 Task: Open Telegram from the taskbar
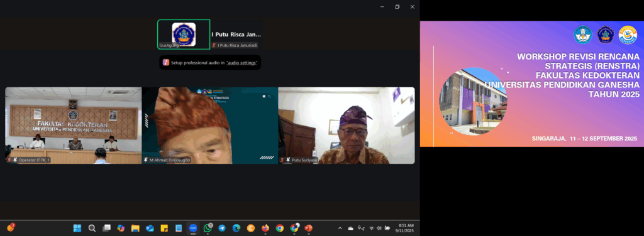pos(222,228)
